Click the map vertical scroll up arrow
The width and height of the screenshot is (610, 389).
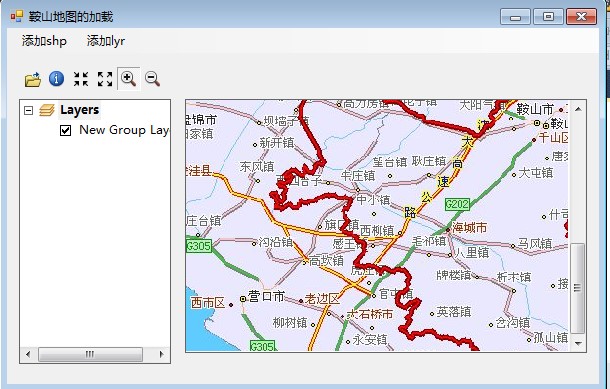click(578, 109)
